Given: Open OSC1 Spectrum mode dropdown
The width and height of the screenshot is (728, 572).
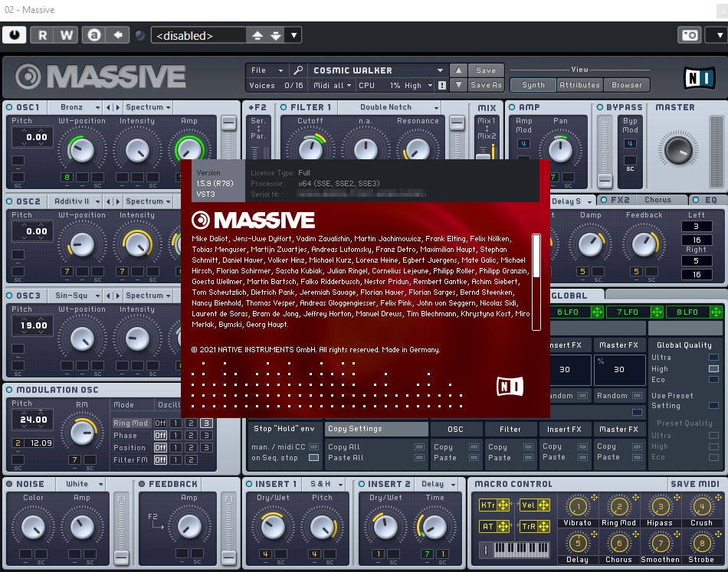Looking at the screenshot, I should (148, 107).
